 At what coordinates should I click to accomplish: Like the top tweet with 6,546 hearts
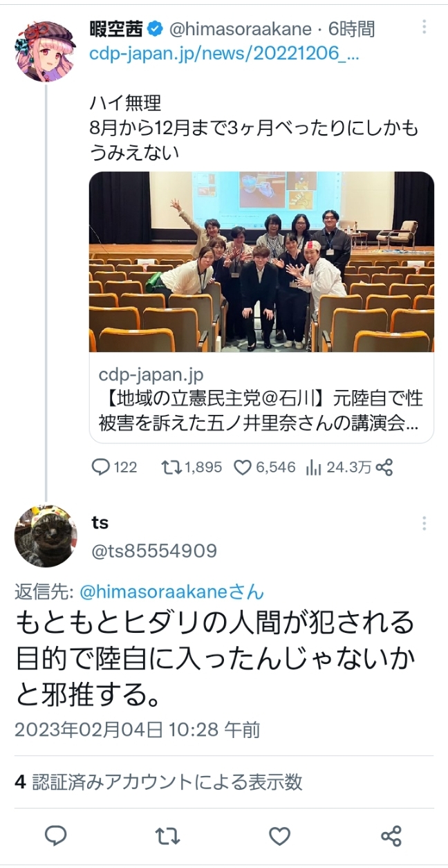coord(243,468)
